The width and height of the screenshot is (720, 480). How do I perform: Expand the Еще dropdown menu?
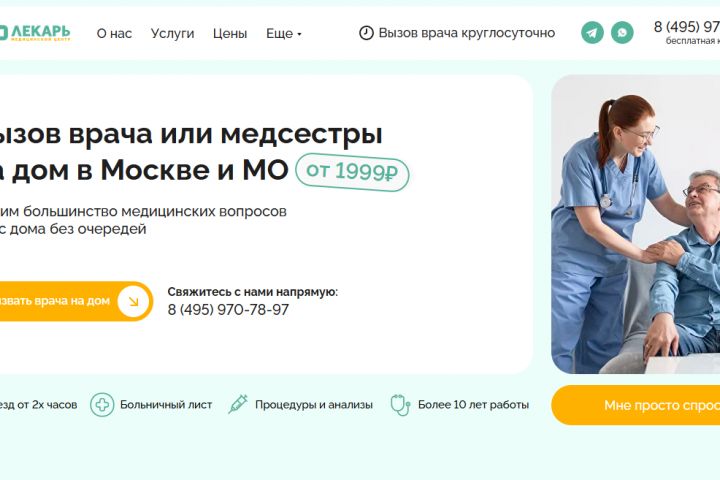pos(284,34)
